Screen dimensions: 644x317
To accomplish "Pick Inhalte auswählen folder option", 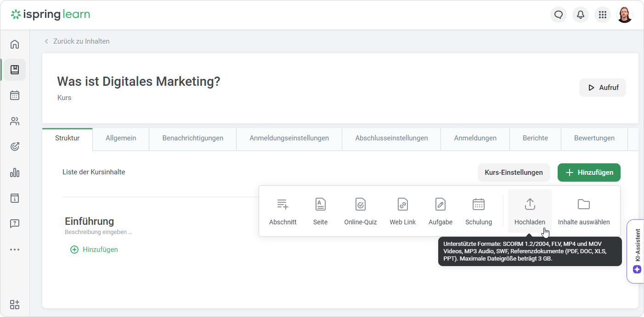I will coord(583,211).
